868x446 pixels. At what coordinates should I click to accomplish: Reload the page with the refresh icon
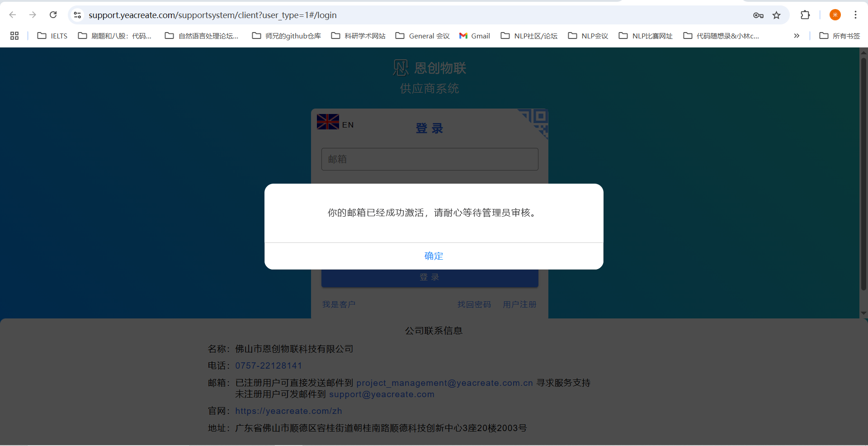coord(53,15)
